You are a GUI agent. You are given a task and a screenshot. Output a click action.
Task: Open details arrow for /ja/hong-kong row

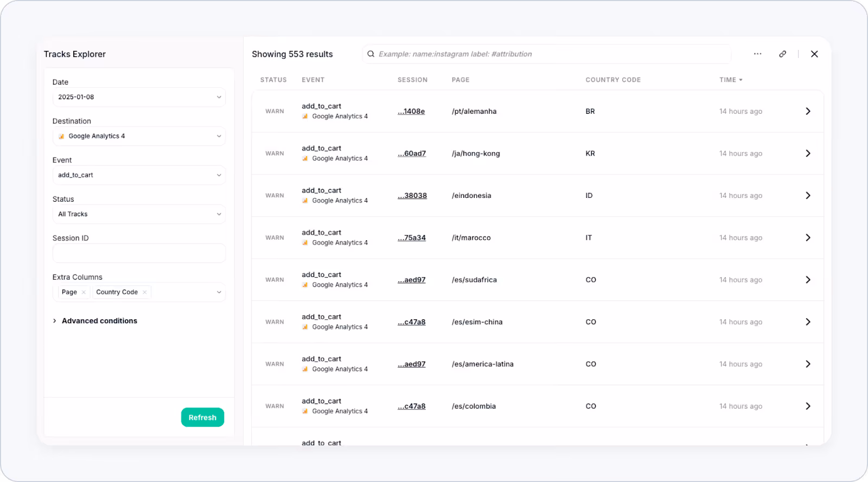(808, 153)
